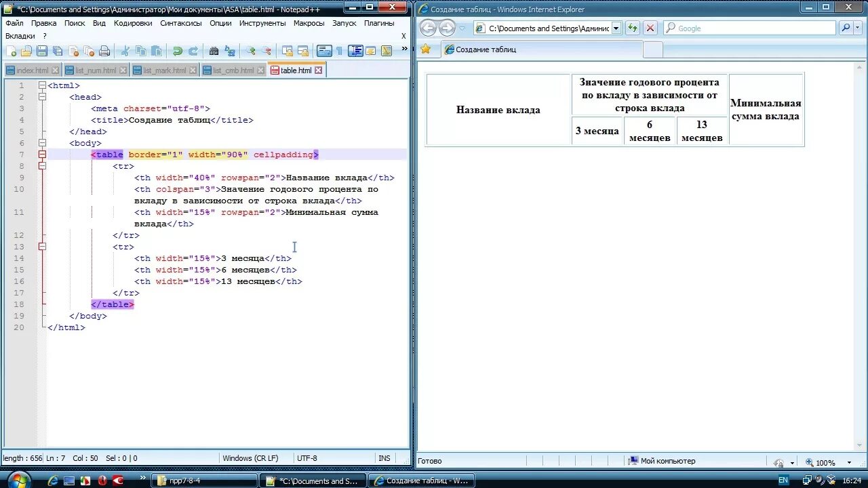The width and height of the screenshot is (868, 488).
Task: Collapse the body fold marker on line 6
Action: (42, 143)
